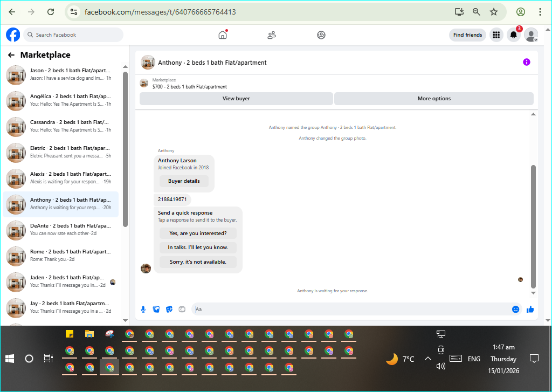Viewport: 552px width, 392px height.
Task: Go back from Marketplace with arrow
Action: (11, 55)
